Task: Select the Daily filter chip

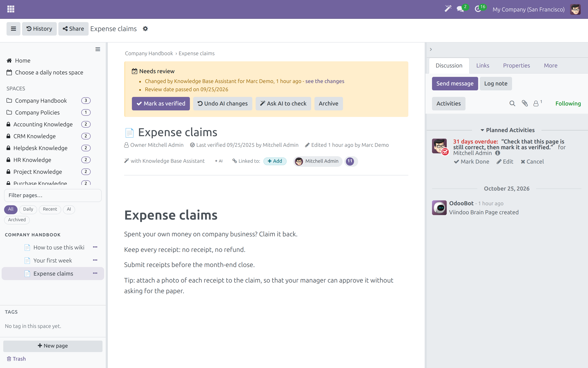Action: (28, 209)
